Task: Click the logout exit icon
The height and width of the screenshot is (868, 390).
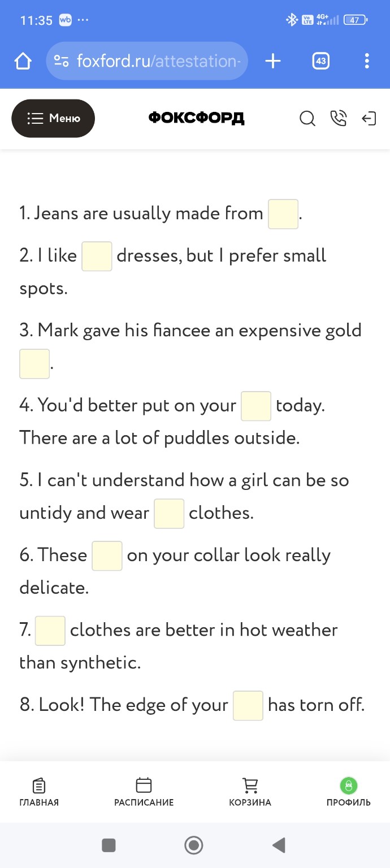Action: click(x=369, y=119)
